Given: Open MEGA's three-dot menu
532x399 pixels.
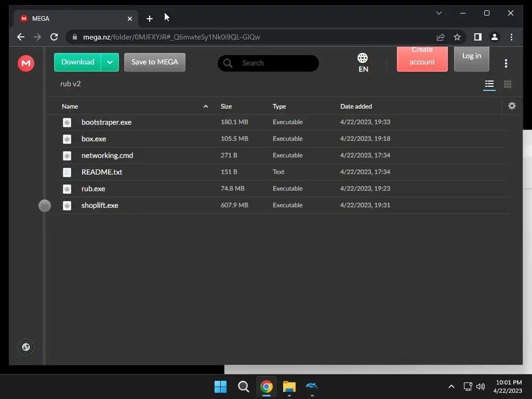Looking at the screenshot, I should coord(506,63).
